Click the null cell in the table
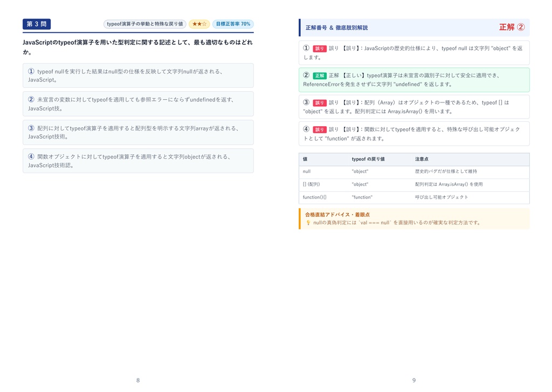The height and width of the screenshot is (392, 552). 307,171
